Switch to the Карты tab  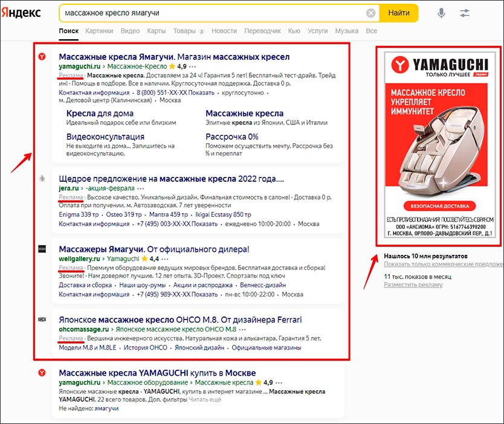point(156,31)
